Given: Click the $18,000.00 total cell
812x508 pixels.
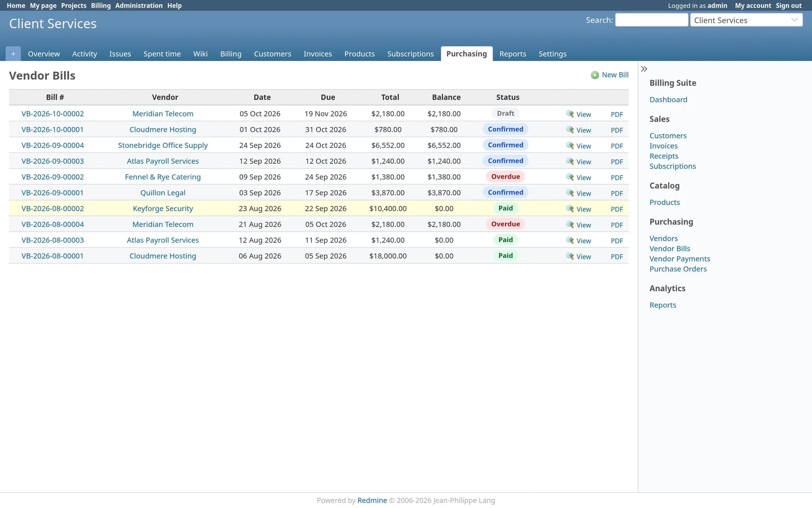Looking at the screenshot, I should (x=388, y=256).
